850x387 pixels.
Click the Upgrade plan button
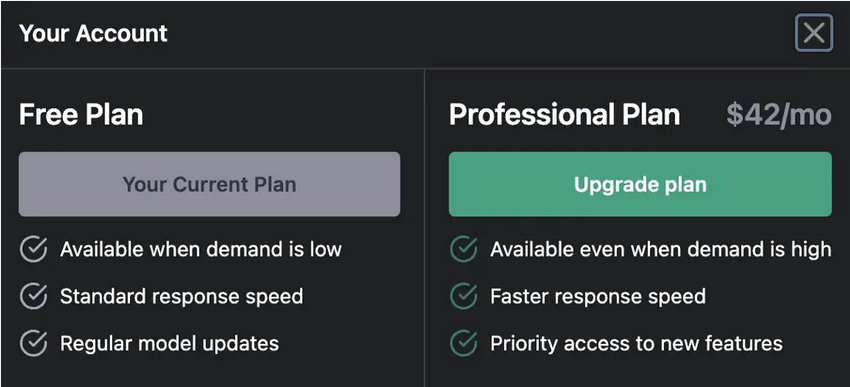coord(640,184)
